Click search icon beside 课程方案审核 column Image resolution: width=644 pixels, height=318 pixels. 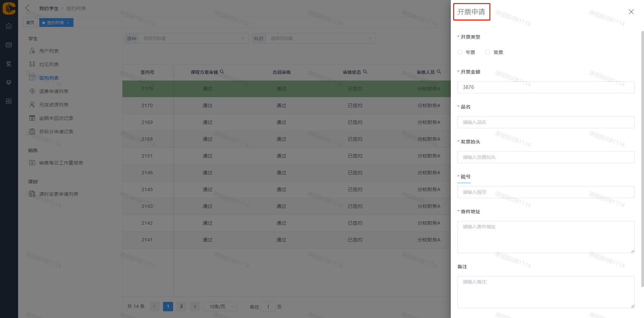tap(222, 72)
